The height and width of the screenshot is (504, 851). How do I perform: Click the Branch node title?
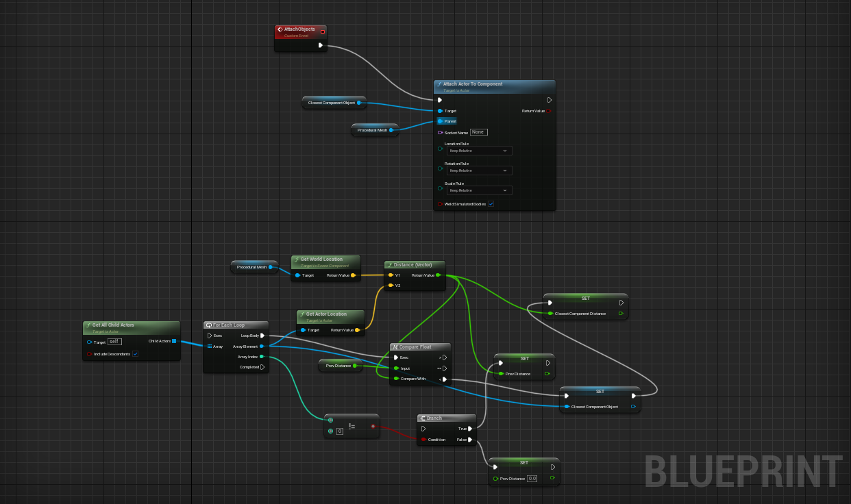(434, 418)
